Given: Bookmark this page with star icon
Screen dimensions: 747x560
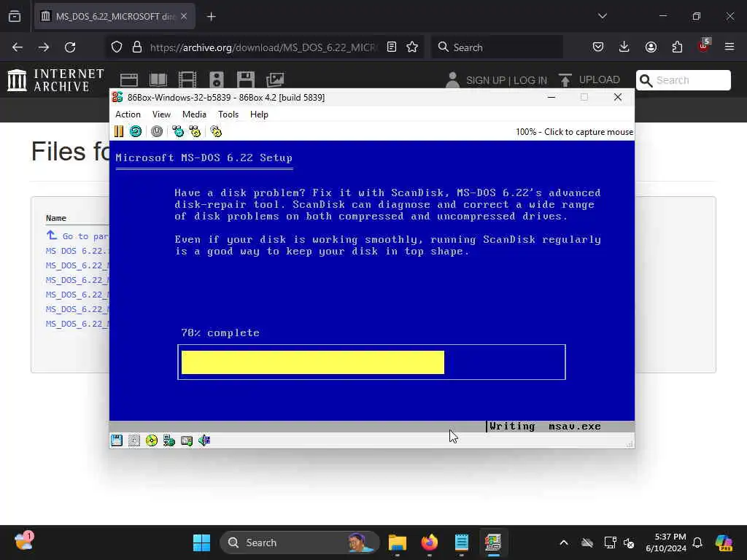Looking at the screenshot, I should click(x=412, y=47).
